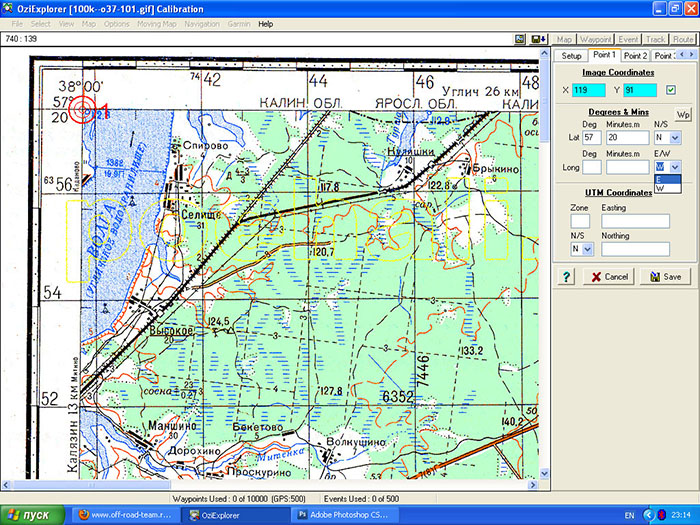Cancel the map calibration
Image resolution: width=700 pixels, height=525 pixels.
coord(608,276)
